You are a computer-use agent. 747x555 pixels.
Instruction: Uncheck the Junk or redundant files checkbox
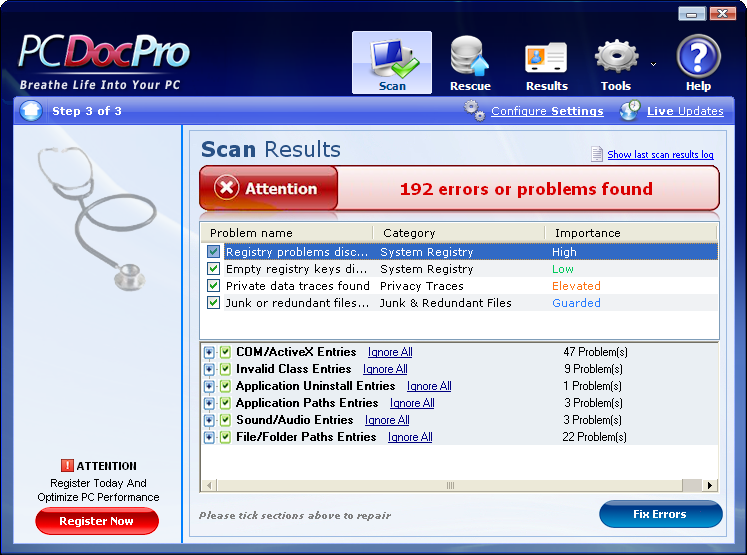tap(213, 303)
